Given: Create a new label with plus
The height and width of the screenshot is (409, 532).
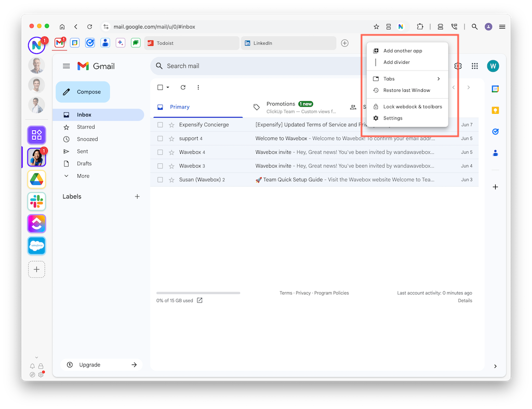Looking at the screenshot, I should [137, 196].
